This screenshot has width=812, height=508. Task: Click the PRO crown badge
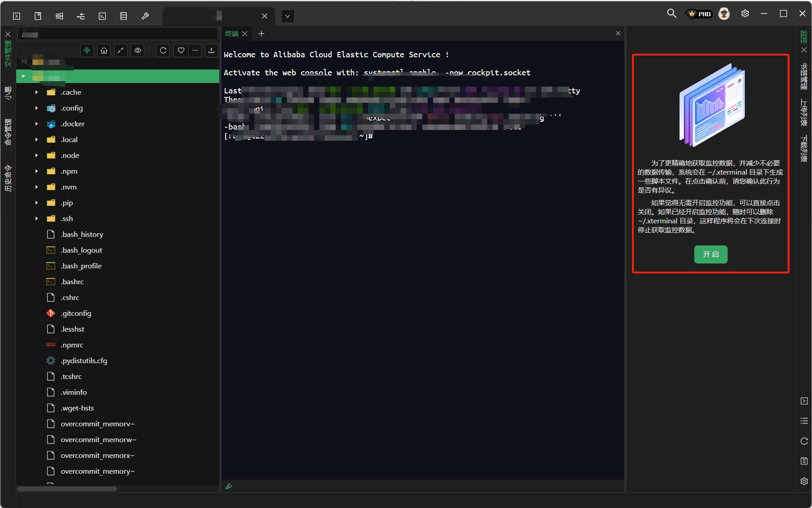[699, 14]
